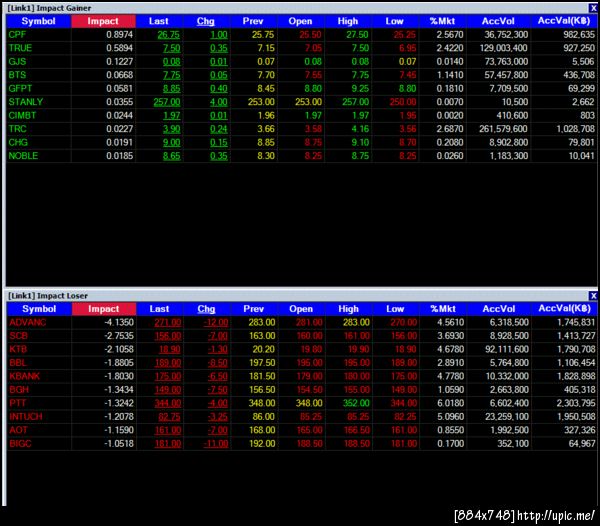Click ADVANC last price 271.00
The width and height of the screenshot is (600, 526).
[x=168, y=322]
